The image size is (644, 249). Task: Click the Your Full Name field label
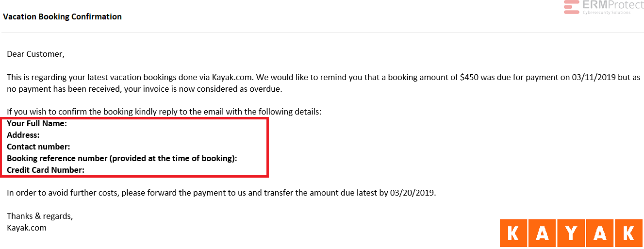coord(37,124)
